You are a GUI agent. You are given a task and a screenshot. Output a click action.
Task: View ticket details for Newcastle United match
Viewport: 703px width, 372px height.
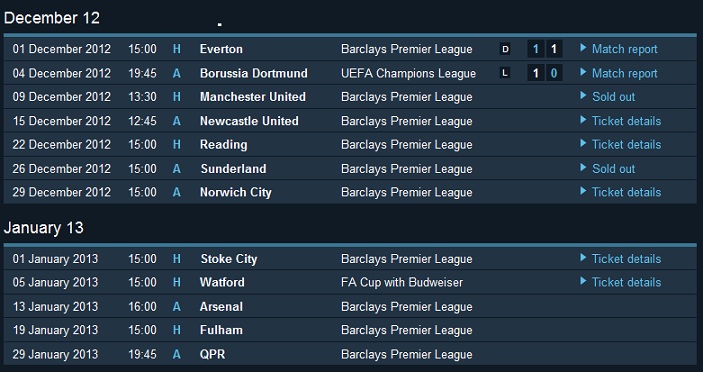(x=626, y=121)
